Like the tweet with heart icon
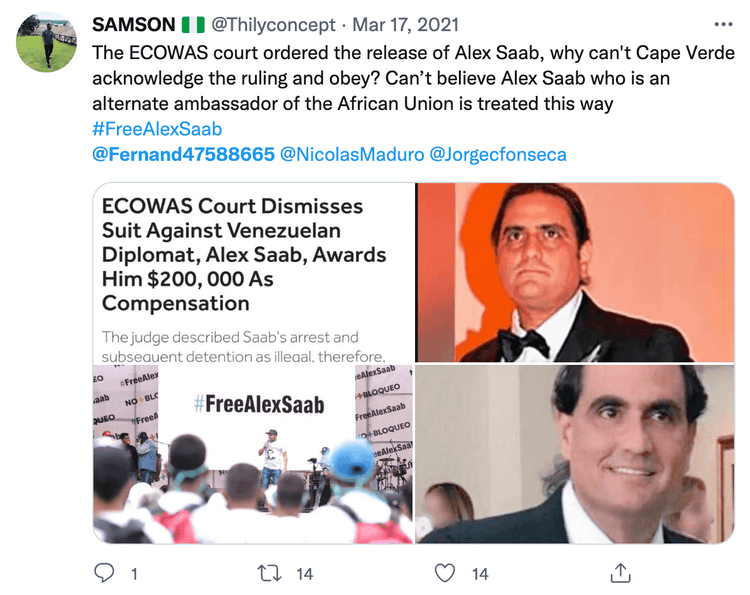750x595 pixels. tap(447, 573)
